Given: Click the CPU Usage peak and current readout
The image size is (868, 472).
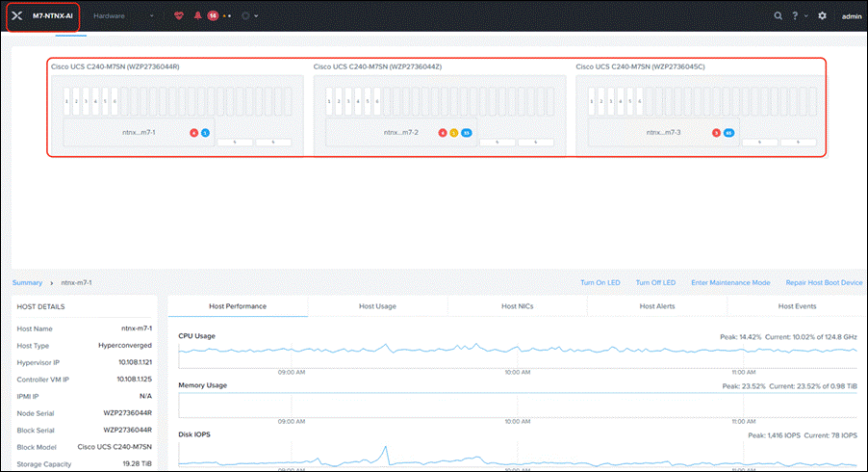Looking at the screenshot, I should pos(788,337).
